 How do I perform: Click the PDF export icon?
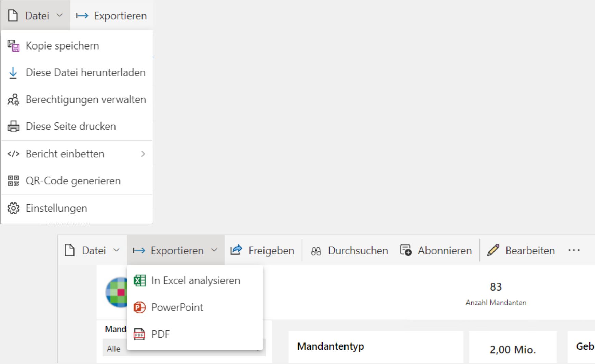(x=139, y=334)
